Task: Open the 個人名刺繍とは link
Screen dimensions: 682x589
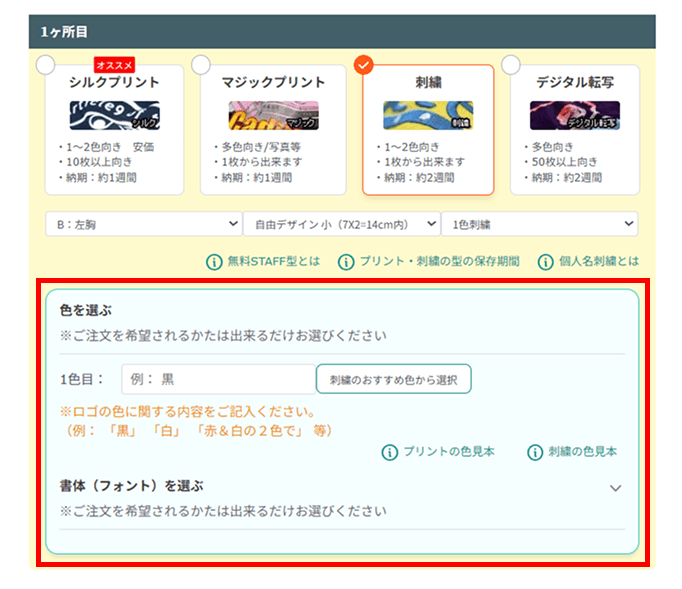Action: pos(599,261)
